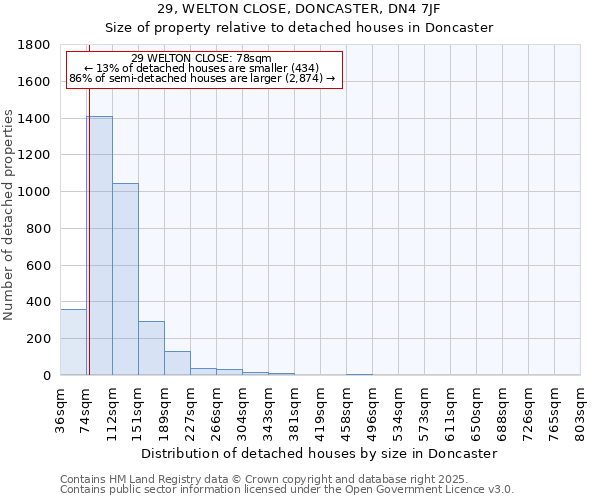Screen dimensions: 600x500
Task: Click the 200 y-axis tick label
Action: [38, 339]
